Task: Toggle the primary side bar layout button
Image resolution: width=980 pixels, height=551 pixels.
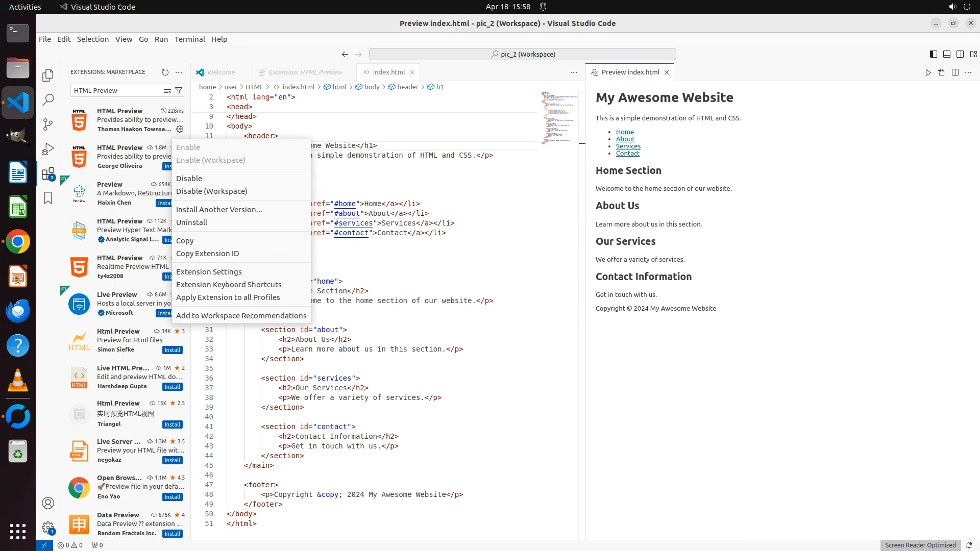Action: (933, 54)
